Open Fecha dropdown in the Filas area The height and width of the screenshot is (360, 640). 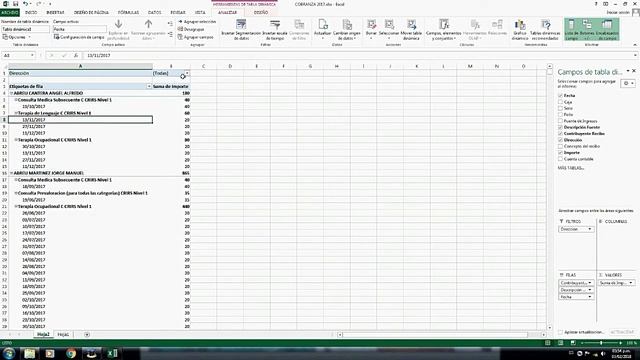click(589, 297)
